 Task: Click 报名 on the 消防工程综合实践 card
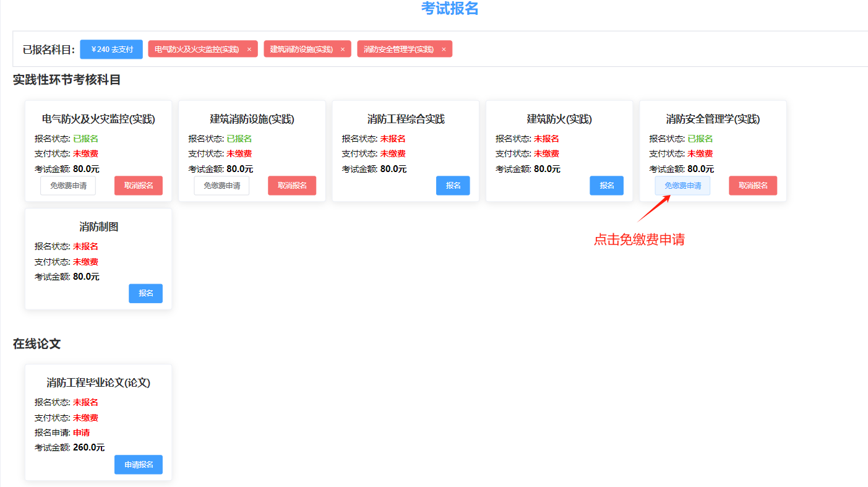coord(453,186)
